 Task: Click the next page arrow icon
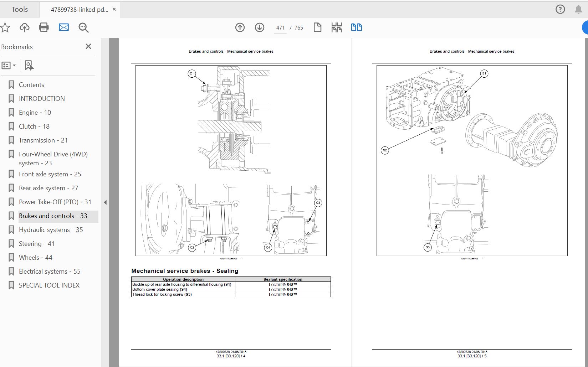pos(260,27)
